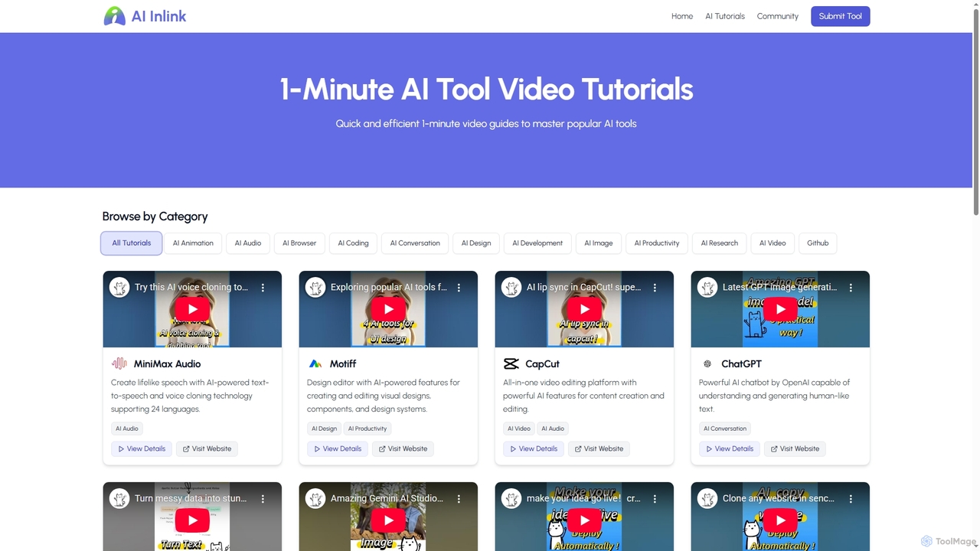Play the ChatGPT image generation video
This screenshot has width=980, height=551.
point(780,309)
